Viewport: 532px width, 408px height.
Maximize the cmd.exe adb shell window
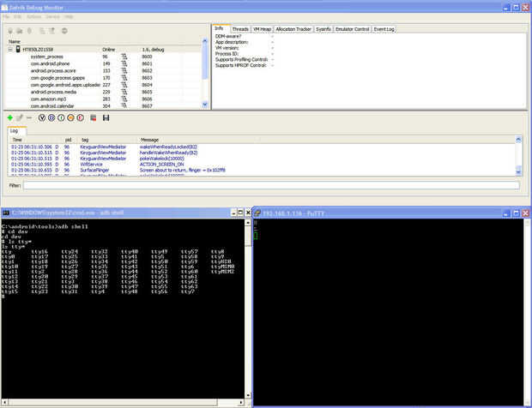pyautogui.click(x=240, y=213)
